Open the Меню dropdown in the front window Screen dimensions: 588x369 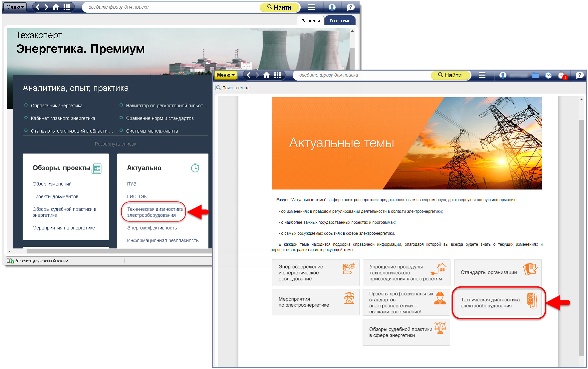click(x=226, y=75)
